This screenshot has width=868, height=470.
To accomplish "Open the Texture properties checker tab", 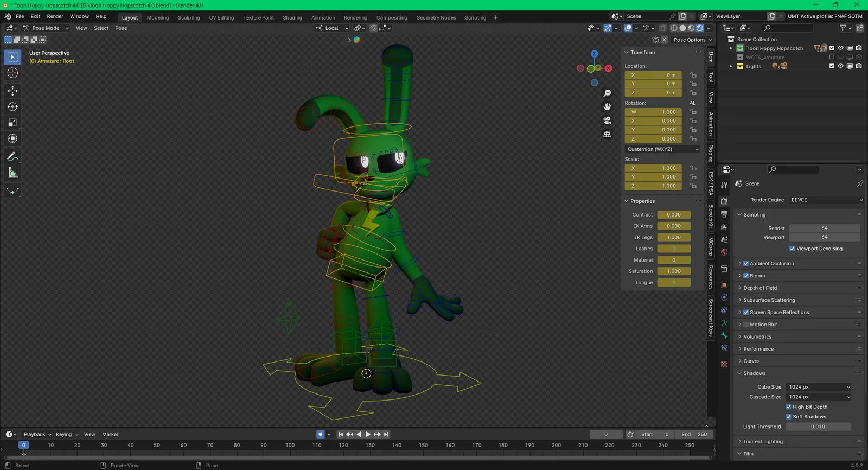I will (x=724, y=364).
